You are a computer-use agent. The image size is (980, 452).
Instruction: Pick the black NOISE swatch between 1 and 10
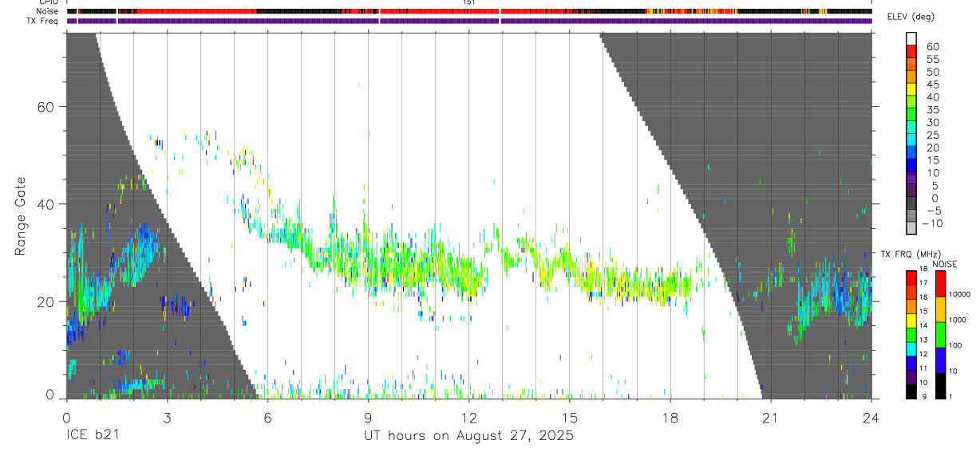point(941,384)
